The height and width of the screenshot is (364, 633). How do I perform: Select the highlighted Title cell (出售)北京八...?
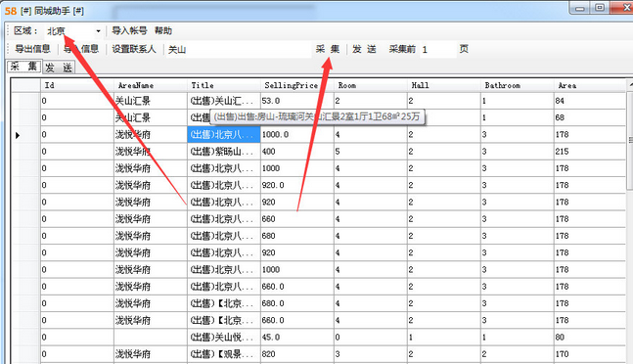point(224,135)
